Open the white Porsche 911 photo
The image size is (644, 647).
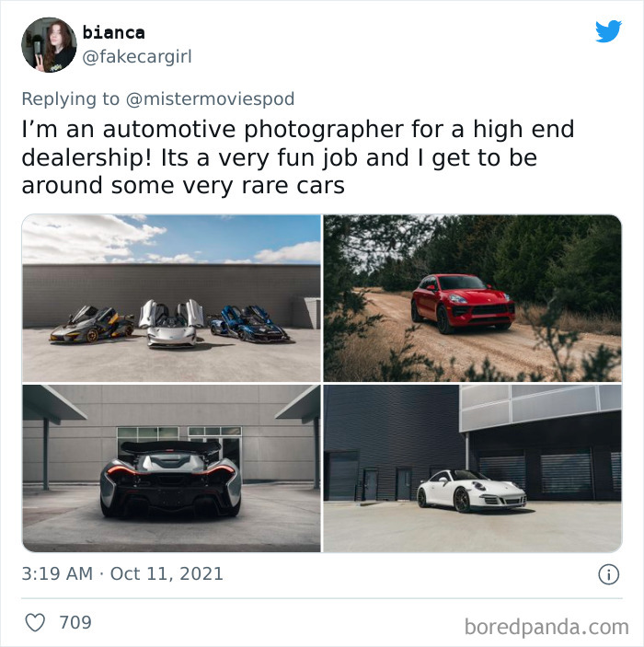tap(472, 468)
